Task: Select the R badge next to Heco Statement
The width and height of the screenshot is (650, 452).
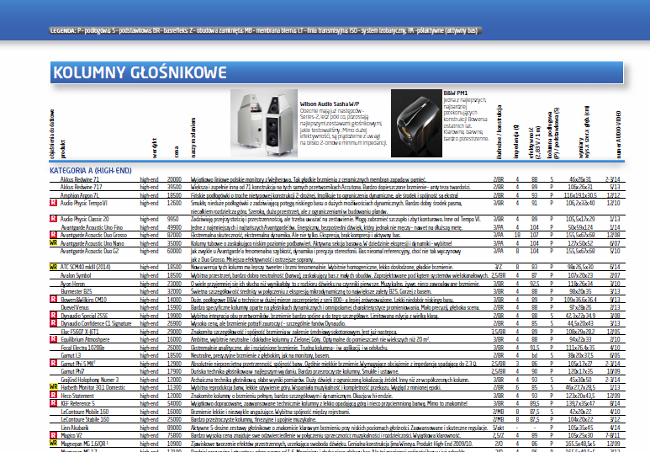Action: pyautogui.click(x=53, y=395)
